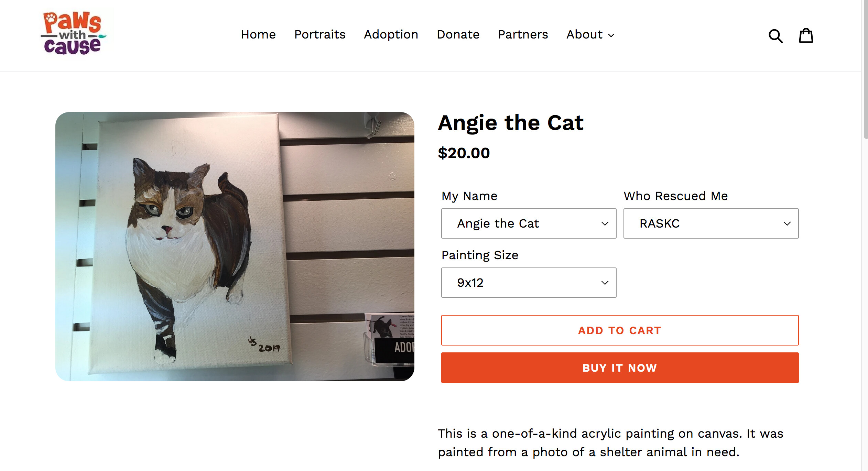Navigate to the Adoption page
The width and height of the screenshot is (868, 471).
point(391,34)
